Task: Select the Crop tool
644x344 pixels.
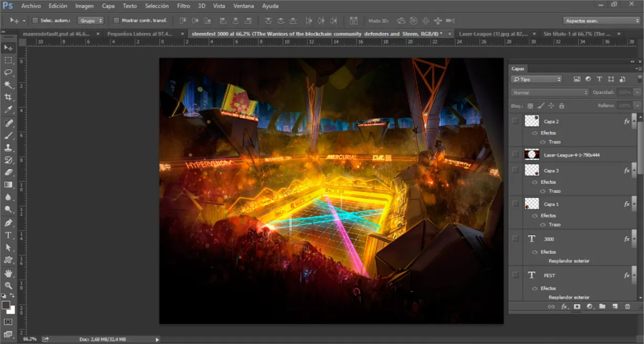Action: pos(8,97)
